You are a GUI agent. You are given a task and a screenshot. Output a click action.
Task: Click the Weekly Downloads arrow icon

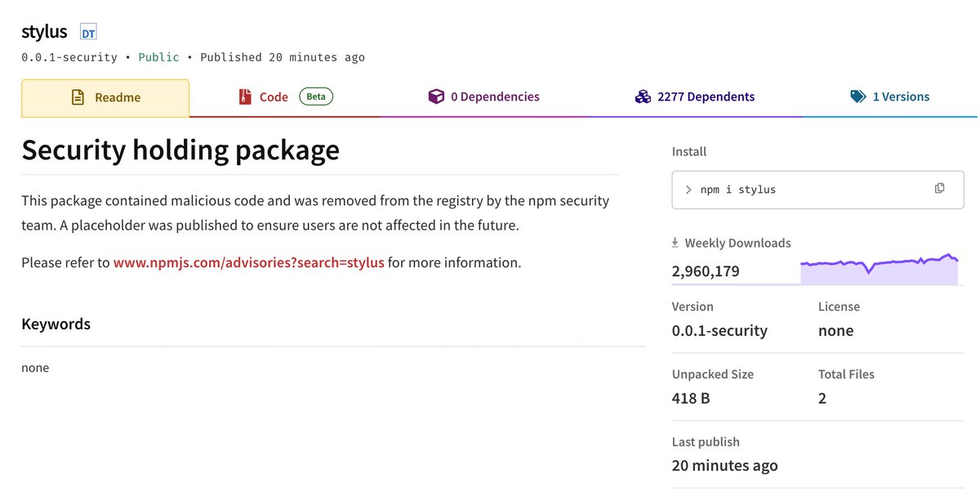[675, 243]
